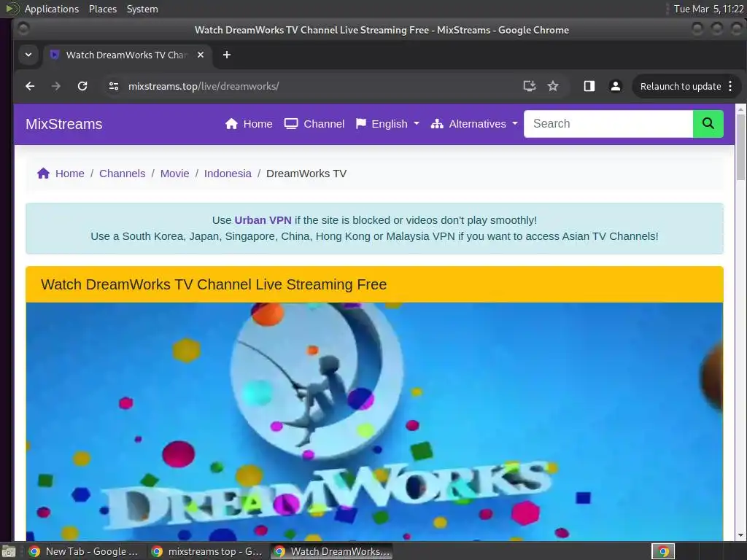Click the scrollbar up arrow
This screenshot has width=747, height=560.
click(740, 109)
